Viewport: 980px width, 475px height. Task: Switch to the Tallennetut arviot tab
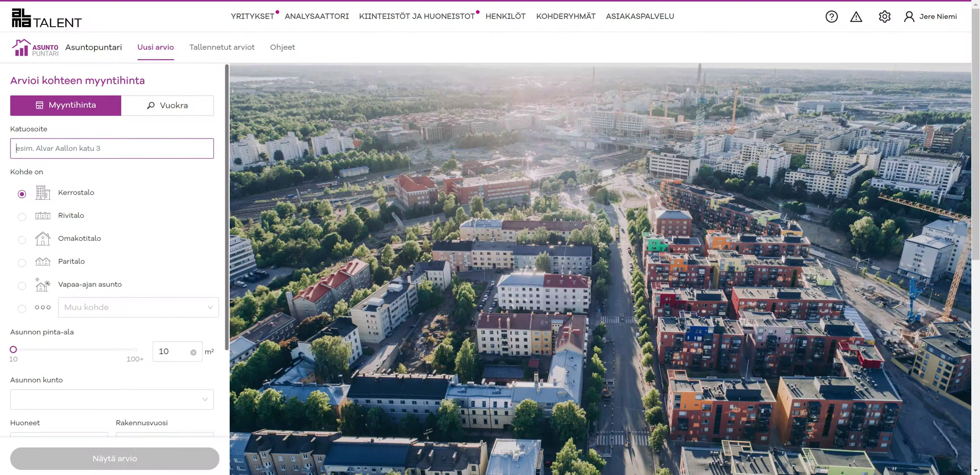click(x=222, y=47)
